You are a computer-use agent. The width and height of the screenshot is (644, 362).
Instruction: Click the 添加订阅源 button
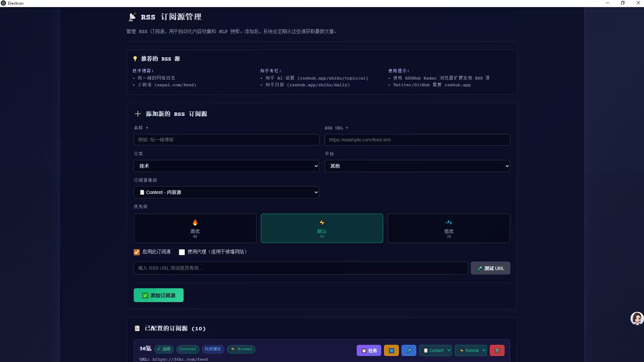(x=159, y=295)
